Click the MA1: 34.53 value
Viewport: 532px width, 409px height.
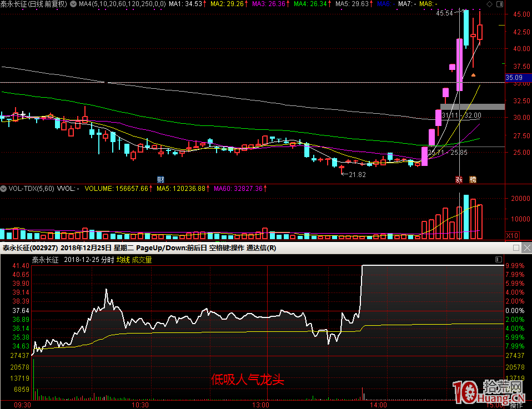click(185, 4)
